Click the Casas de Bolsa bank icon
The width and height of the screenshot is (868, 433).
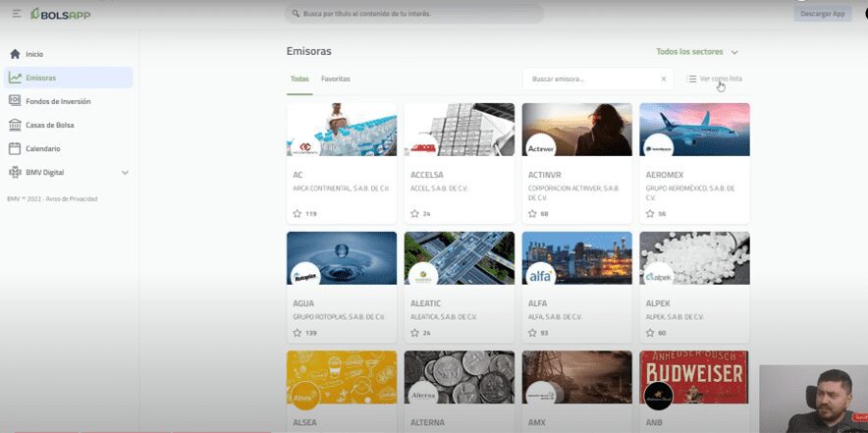15,125
